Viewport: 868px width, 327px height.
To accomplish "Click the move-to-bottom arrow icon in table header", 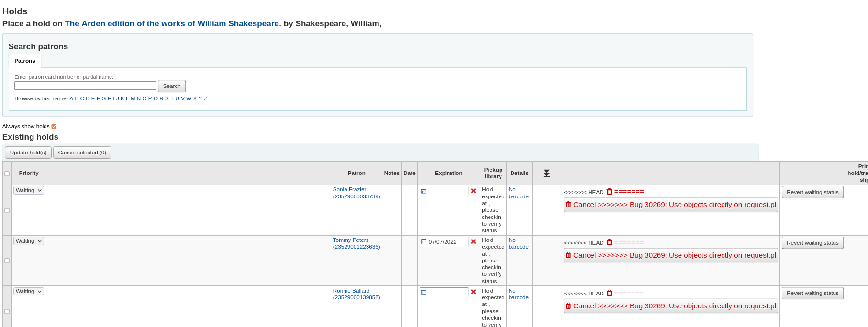I will (546, 173).
